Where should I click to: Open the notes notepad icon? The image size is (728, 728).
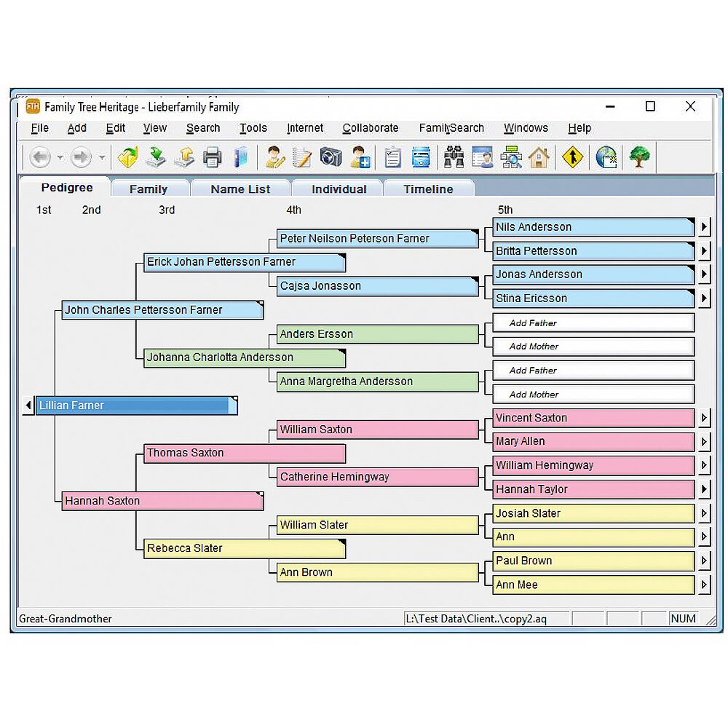pyautogui.click(x=302, y=157)
